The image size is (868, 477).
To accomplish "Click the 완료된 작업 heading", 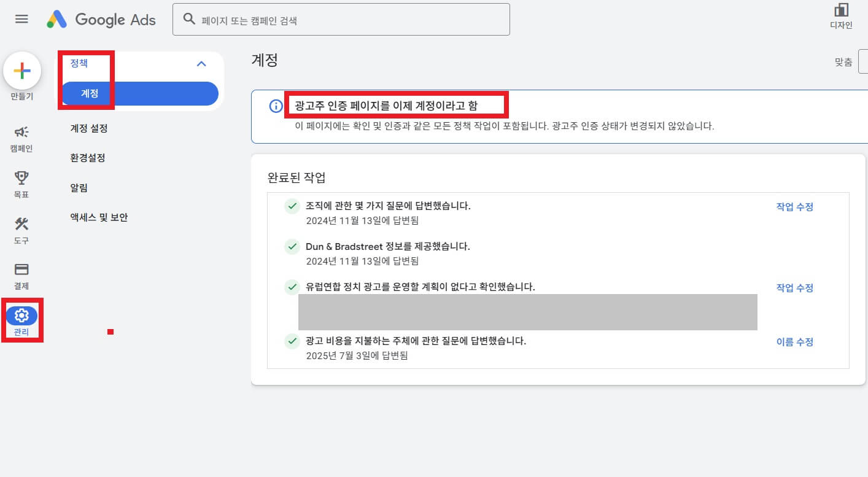I will pos(296,178).
